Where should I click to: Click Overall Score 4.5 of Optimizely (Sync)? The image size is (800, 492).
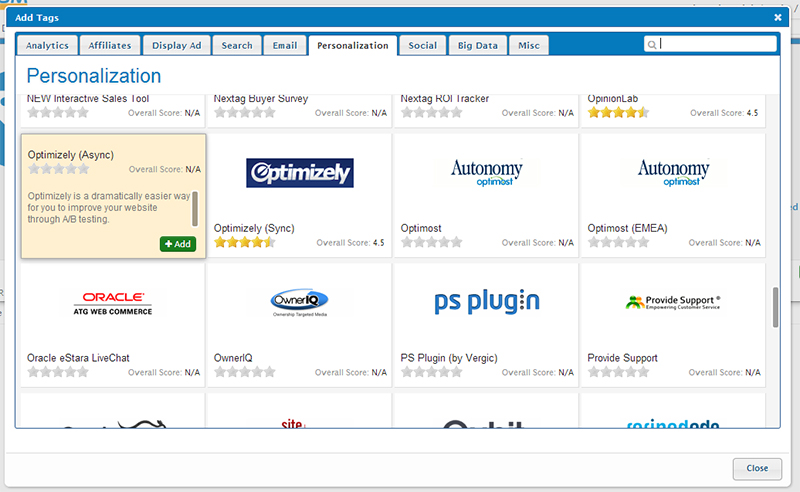click(350, 243)
